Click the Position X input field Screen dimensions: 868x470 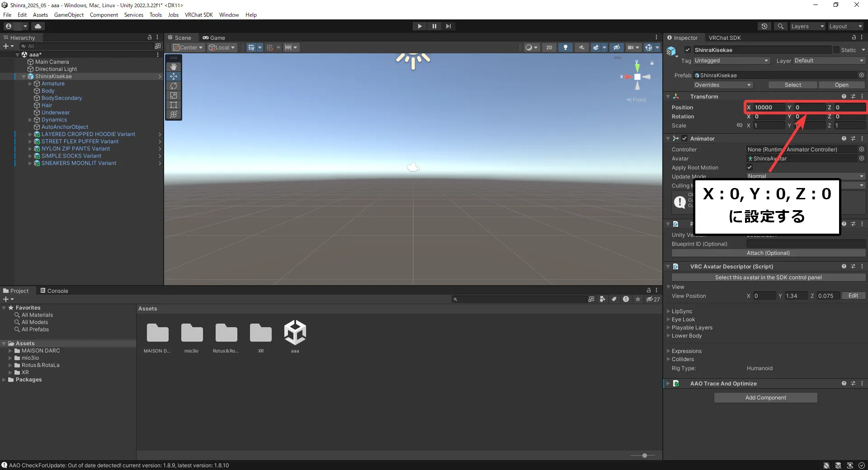tap(769, 108)
